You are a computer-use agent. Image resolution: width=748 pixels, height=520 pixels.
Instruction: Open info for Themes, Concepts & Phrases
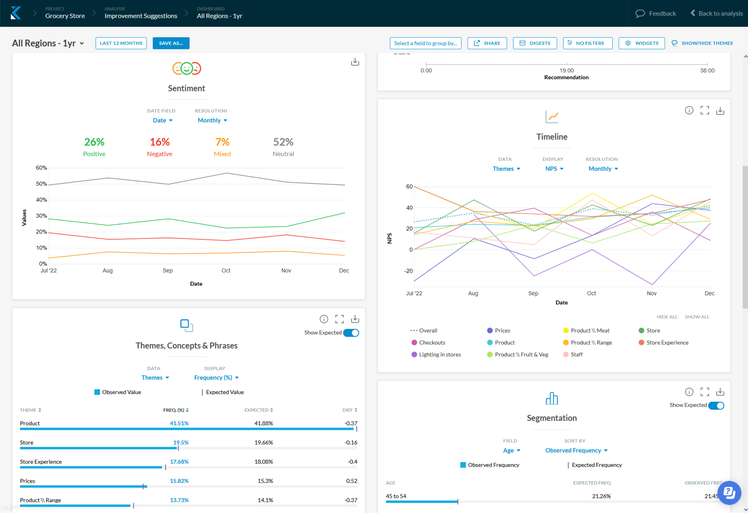tap(324, 319)
